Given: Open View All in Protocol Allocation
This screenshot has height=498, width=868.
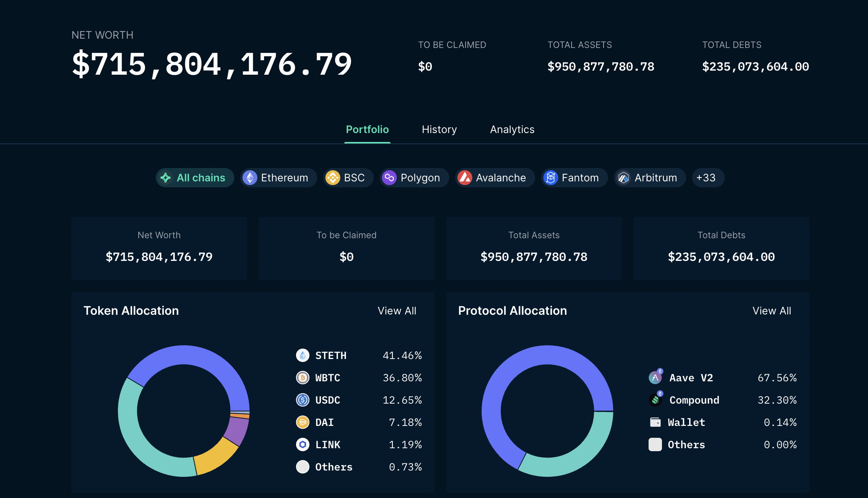Looking at the screenshot, I should [x=772, y=311].
